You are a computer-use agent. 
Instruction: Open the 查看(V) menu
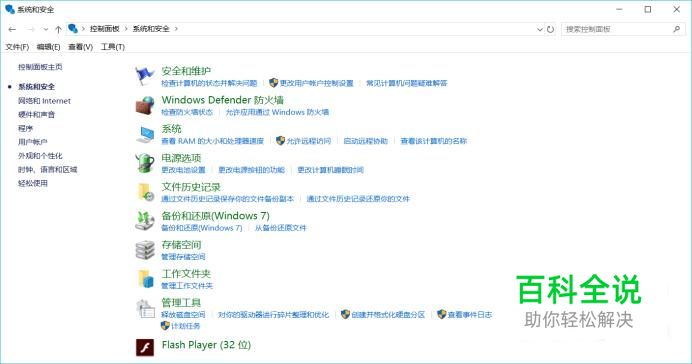81,47
